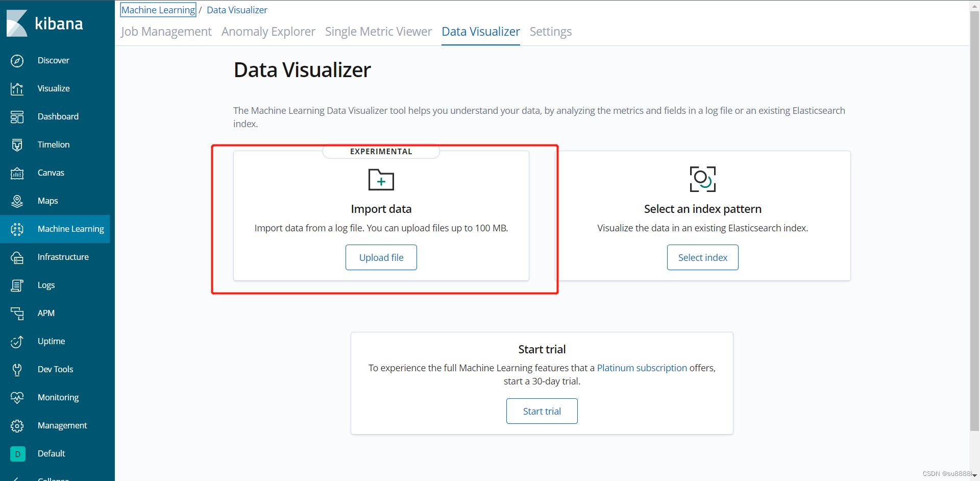Go to Dashboard in side navigation

(x=58, y=116)
